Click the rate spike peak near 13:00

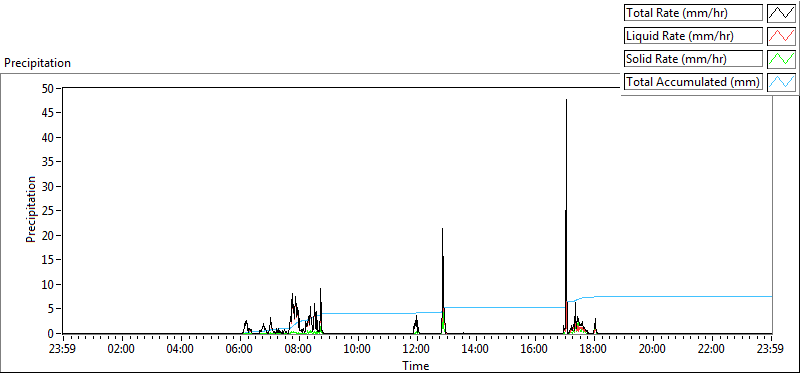click(442, 229)
